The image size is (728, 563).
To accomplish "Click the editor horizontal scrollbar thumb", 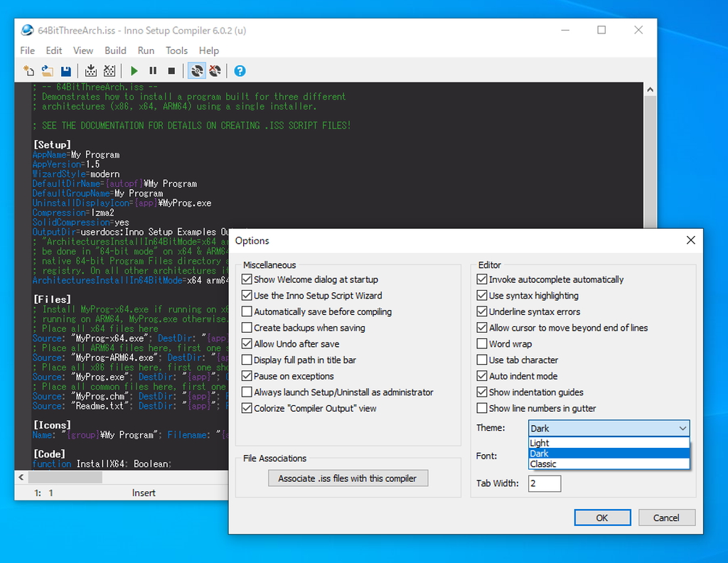I will pos(65,477).
